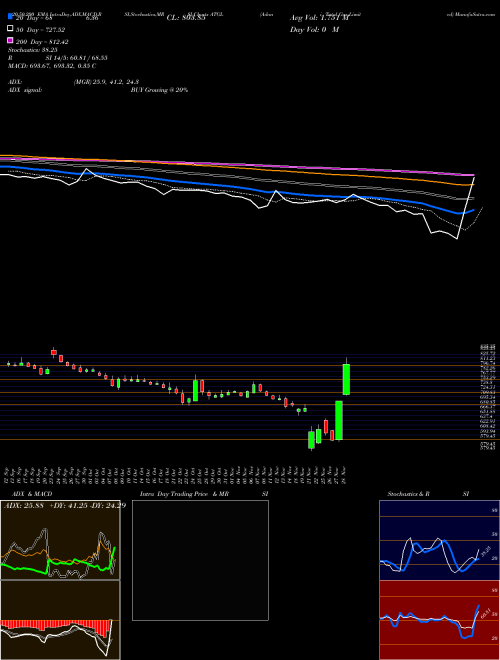Click the Stochastics 38.23 readout
Image resolution: width=500 pixels, height=660 pixels.
32,50
